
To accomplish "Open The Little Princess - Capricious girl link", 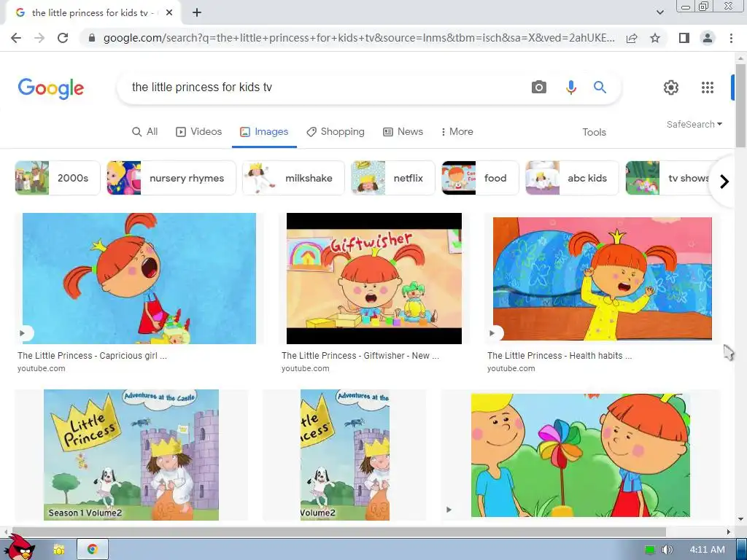I will pyautogui.click(x=92, y=356).
